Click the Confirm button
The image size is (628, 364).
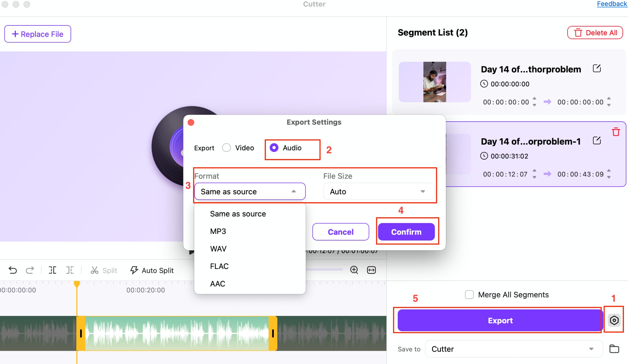[x=406, y=232]
